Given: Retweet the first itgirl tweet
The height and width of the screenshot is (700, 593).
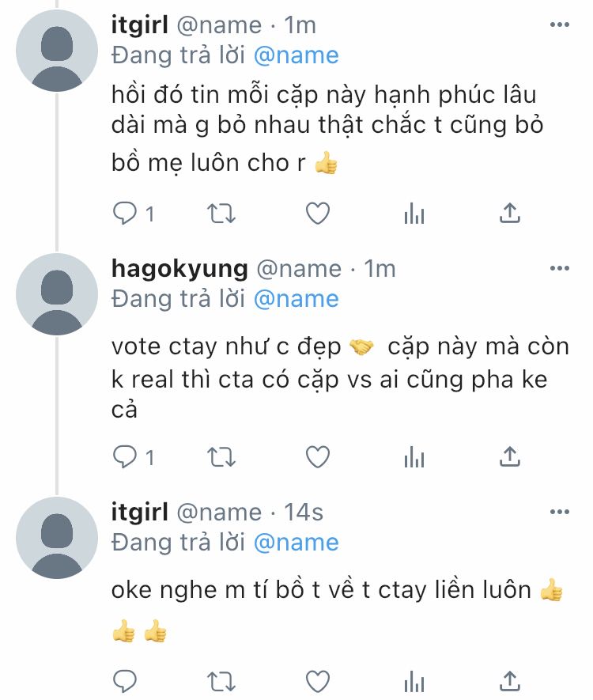Looking at the screenshot, I should tap(221, 213).
